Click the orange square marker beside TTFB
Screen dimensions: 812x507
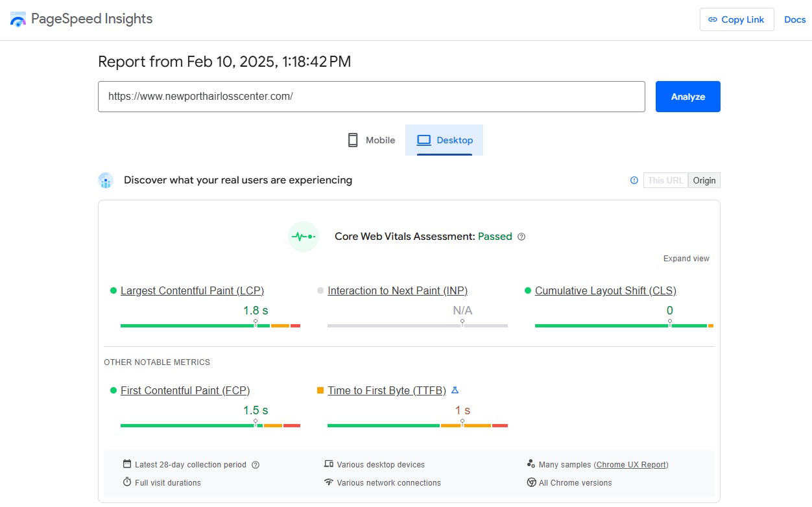pyautogui.click(x=320, y=390)
